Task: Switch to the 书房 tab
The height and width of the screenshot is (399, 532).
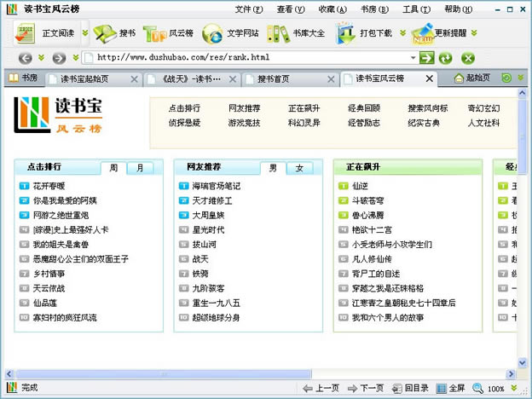Action: click(x=24, y=78)
